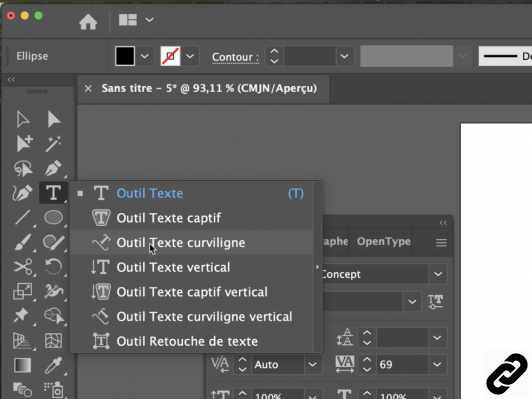
Task: Select the Perspective Grid tool
Action: point(22,340)
